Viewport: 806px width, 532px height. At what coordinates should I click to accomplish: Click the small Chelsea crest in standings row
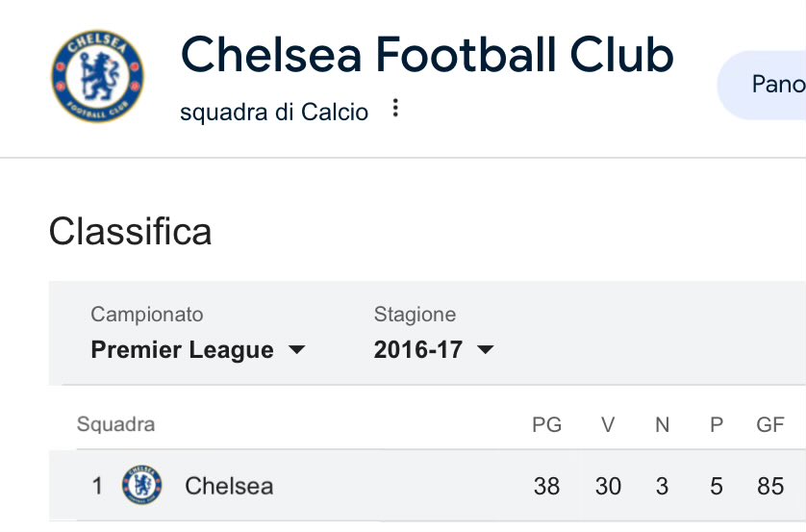click(x=141, y=485)
